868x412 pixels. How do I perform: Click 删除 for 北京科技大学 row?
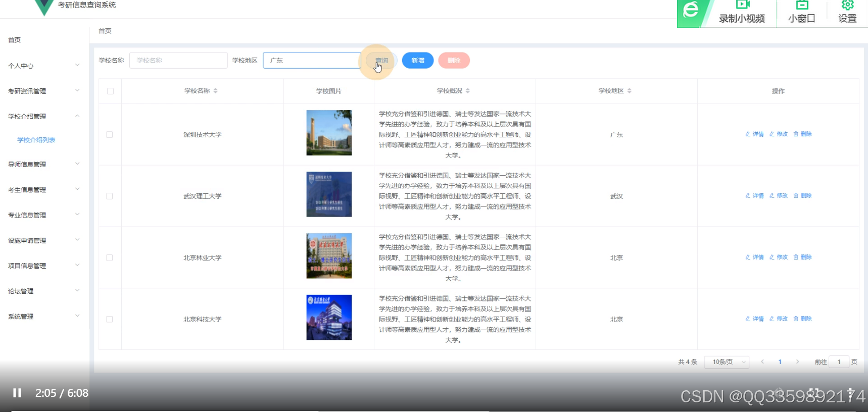click(x=802, y=319)
